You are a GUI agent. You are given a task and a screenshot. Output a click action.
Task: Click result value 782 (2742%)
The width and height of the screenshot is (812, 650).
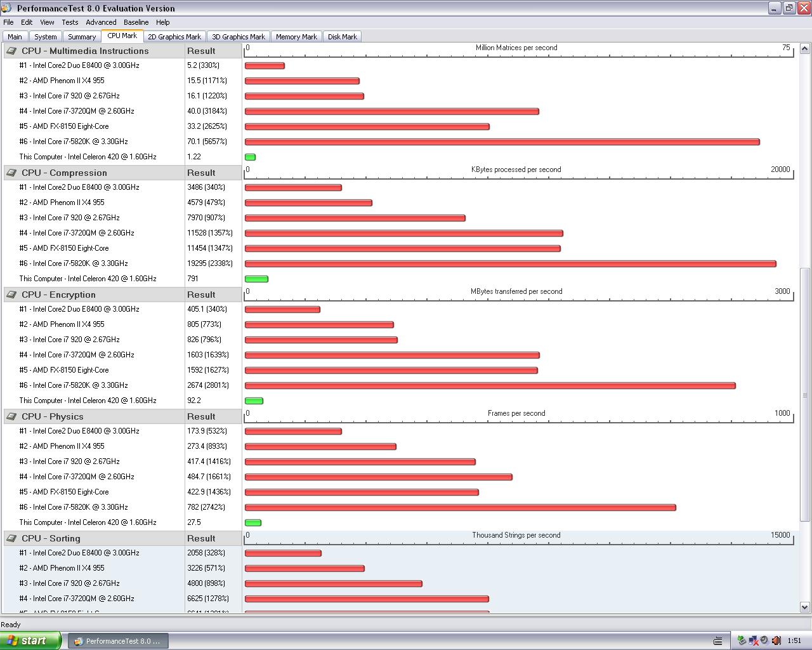tap(207, 507)
